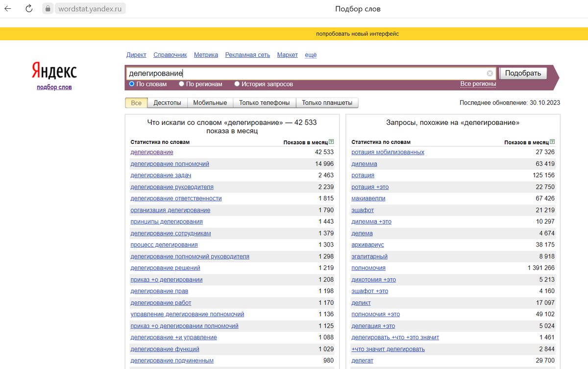Click the lock icon in address bar
The image size is (588, 369).
click(48, 9)
